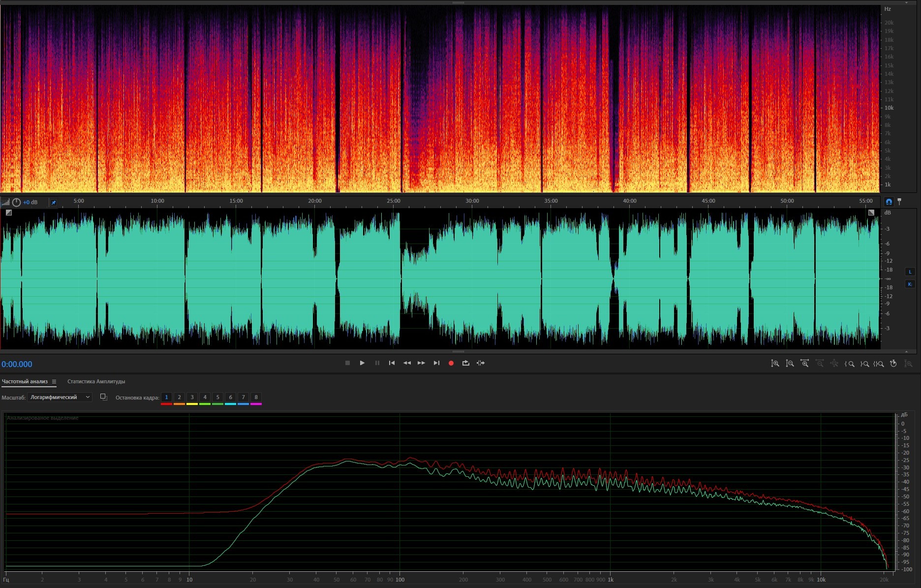
Task: Click the selection-copy icon beside scale dropdown
Action: (x=103, y=397)
